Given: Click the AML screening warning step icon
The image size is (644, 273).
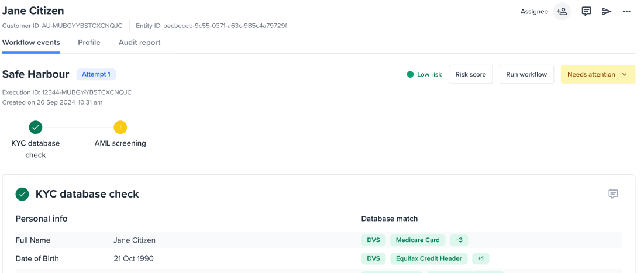Looking at the screenshot, I should 120,127.
